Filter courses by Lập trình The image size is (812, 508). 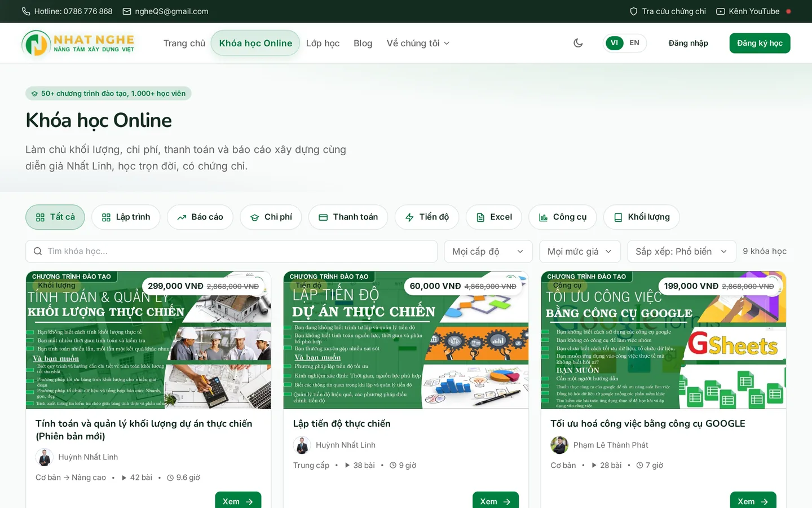click(x=126, y=217)
